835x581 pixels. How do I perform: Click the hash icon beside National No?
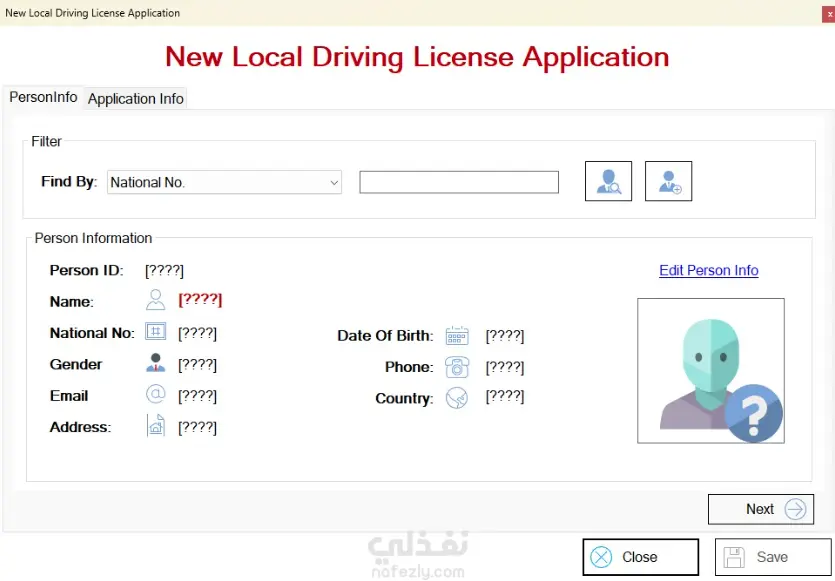pyautogui.click(x=155, y=332)
